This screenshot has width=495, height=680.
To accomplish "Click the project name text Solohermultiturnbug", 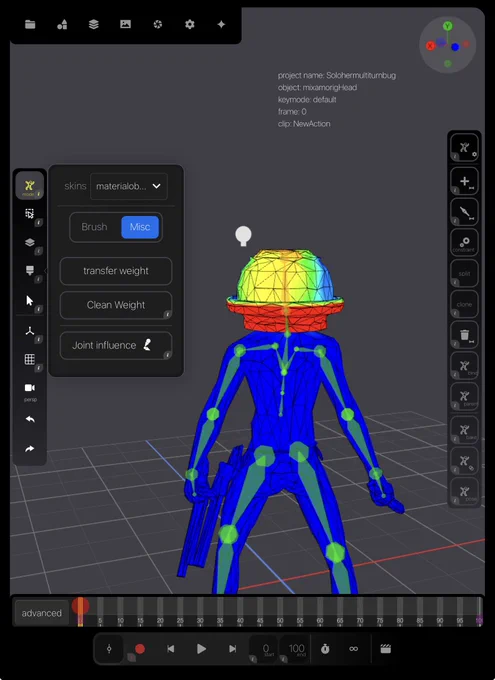I will [337, 75].
